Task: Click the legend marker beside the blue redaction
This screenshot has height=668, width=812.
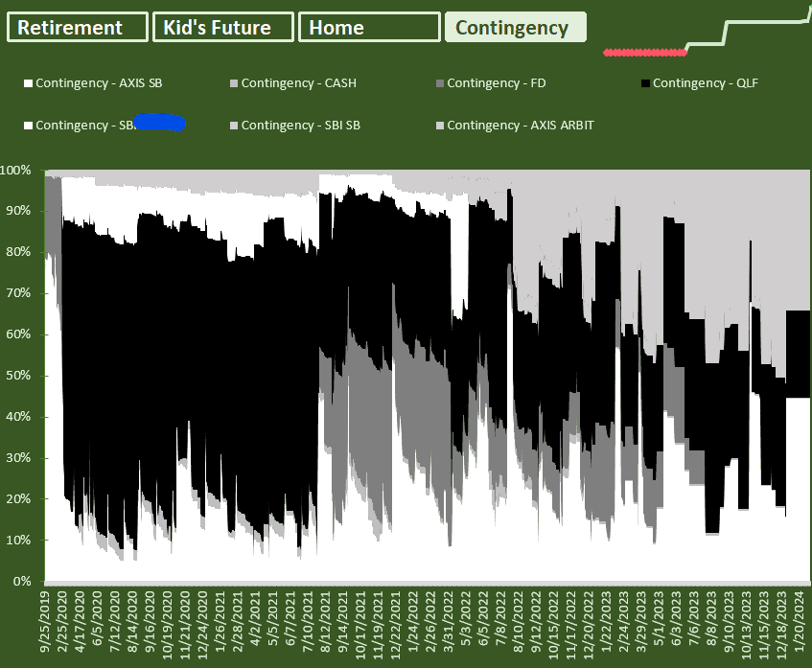Action: (x=28, y=126)
